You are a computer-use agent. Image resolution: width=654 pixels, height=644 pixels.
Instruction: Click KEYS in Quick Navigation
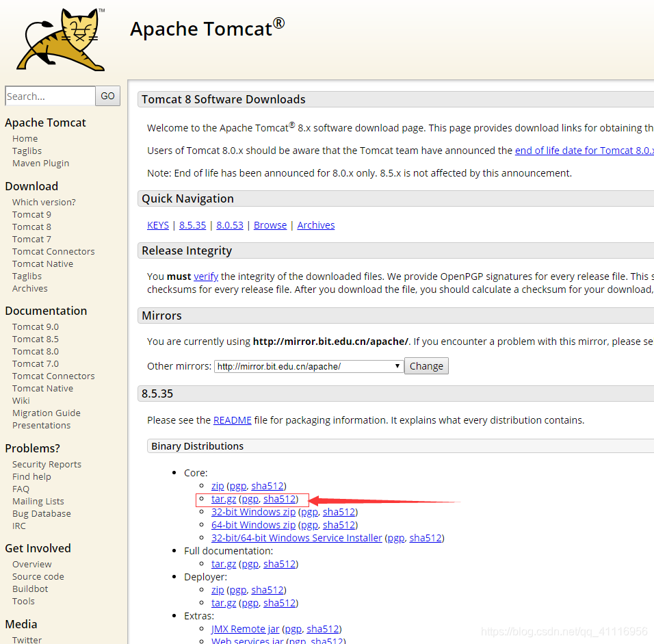click(158, 225)
